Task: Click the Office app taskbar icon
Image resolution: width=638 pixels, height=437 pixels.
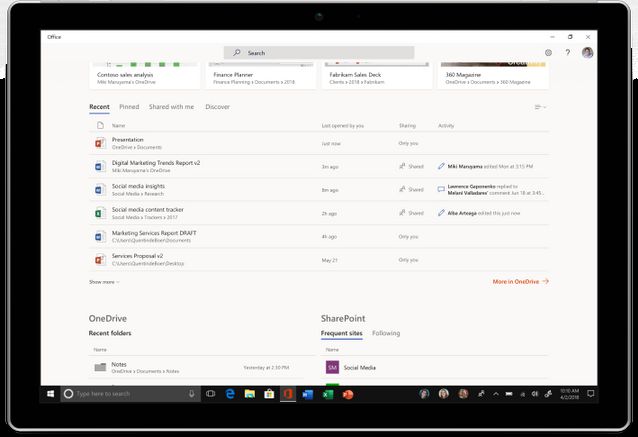Action: coord(288,394)
